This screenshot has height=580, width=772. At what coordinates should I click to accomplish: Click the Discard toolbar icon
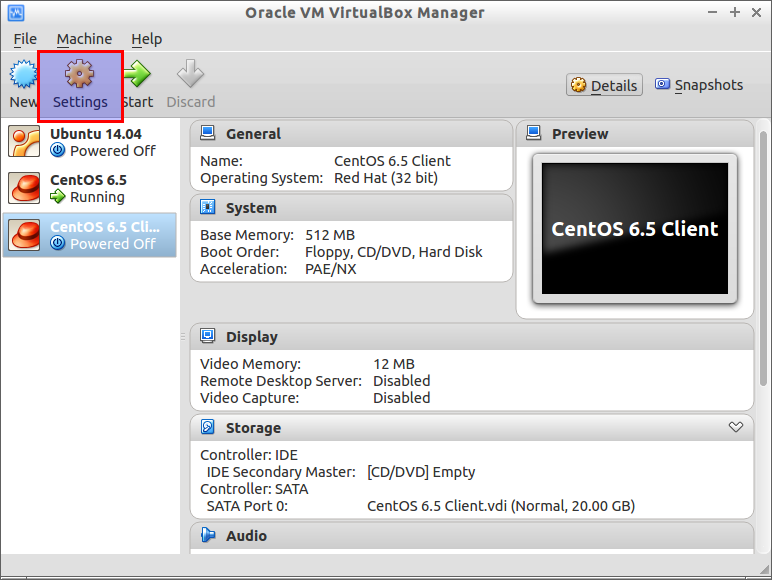191,74
